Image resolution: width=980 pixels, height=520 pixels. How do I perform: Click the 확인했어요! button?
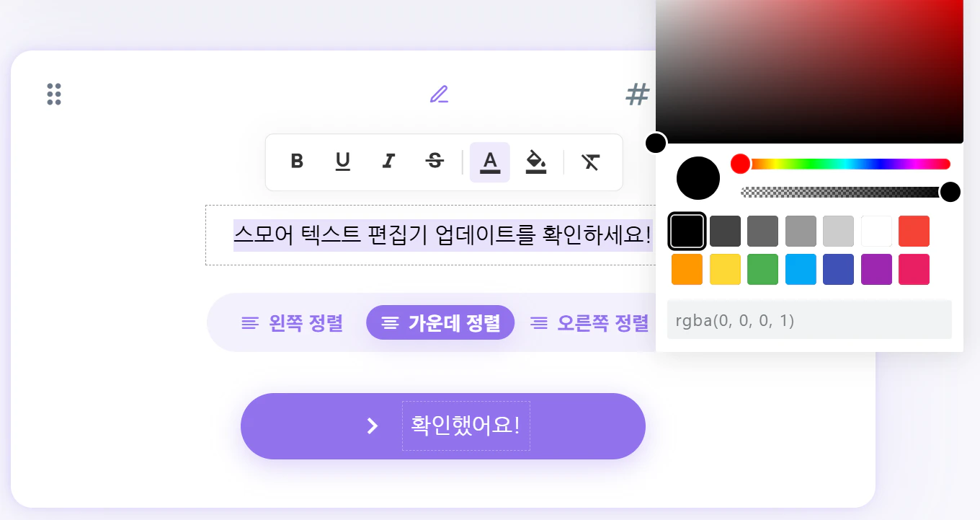[443, 426]
